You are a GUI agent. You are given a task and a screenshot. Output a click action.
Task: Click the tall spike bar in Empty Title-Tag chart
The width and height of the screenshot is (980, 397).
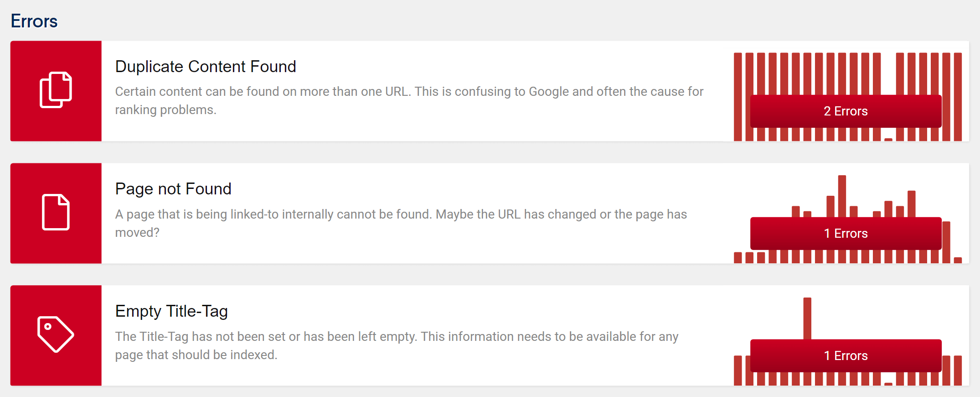click(807, 319)
